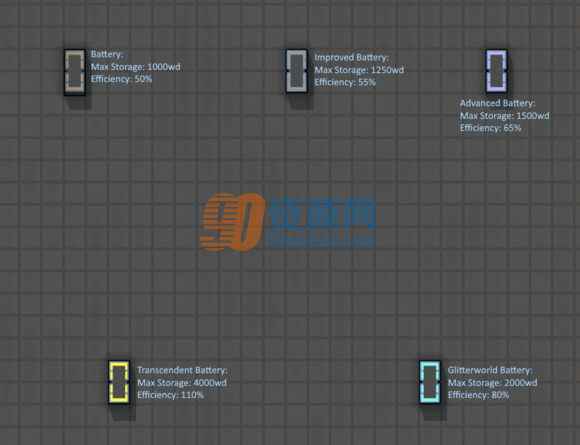Image resolution: width=580 pixels, height=445 pixels.
Task: Click the "Improved Battery:" title label
Action: (x=351, y=58)
